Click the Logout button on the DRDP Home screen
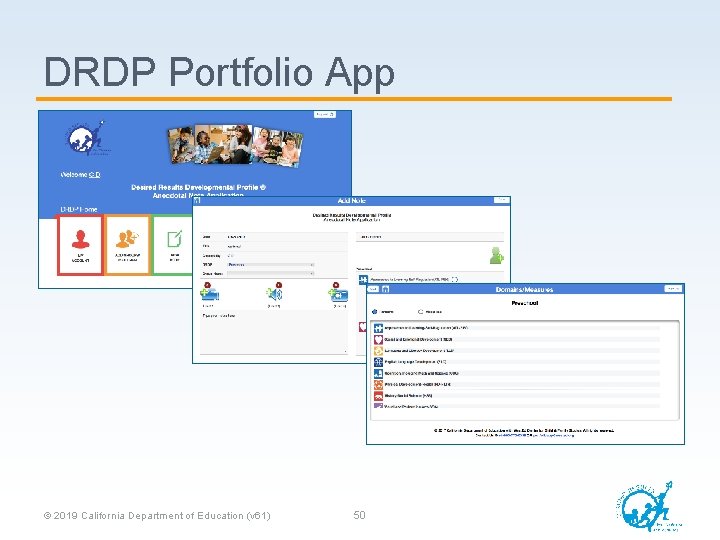 (x=325, y=114)
